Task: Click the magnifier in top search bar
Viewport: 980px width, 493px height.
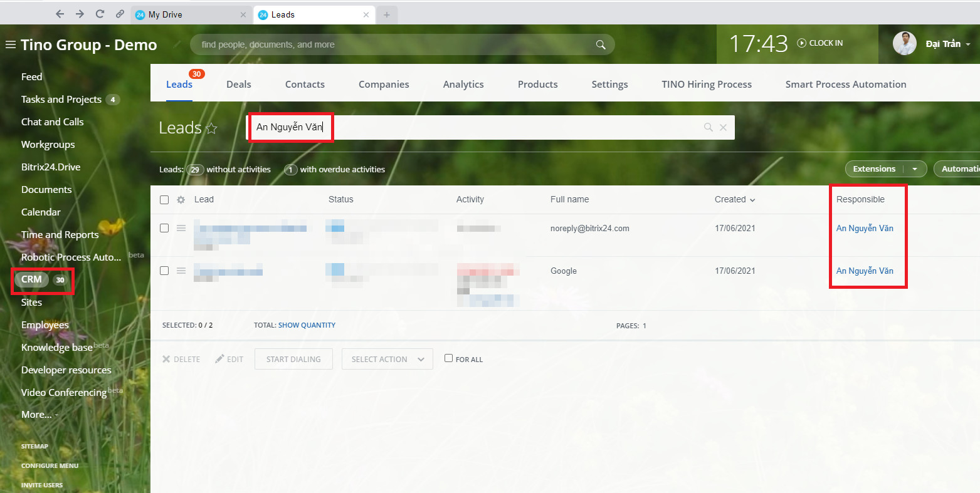Action: 601,44
